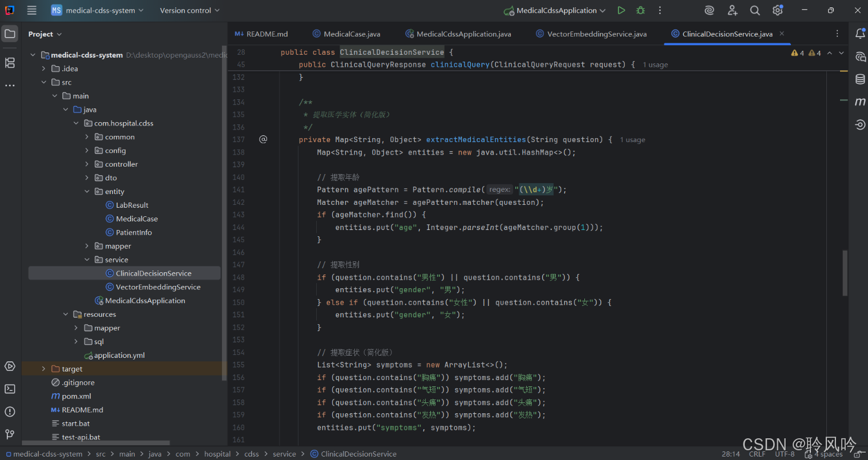Open the AI chat icon on the right sidebar
868x460 pixels.
860,57
